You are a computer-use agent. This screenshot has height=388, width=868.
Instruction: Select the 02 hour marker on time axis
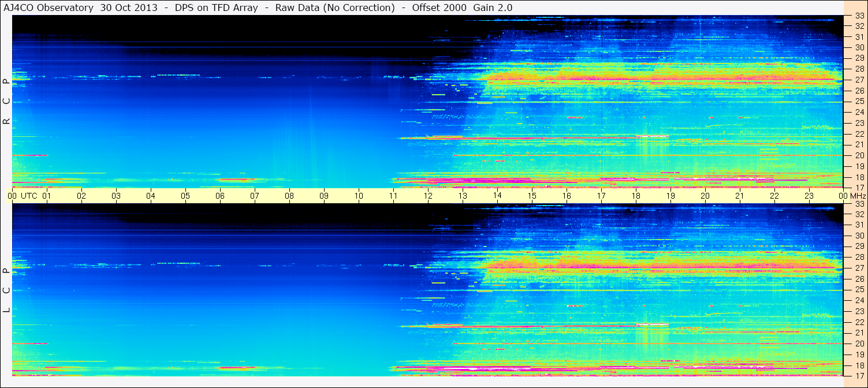coord(81,196)
